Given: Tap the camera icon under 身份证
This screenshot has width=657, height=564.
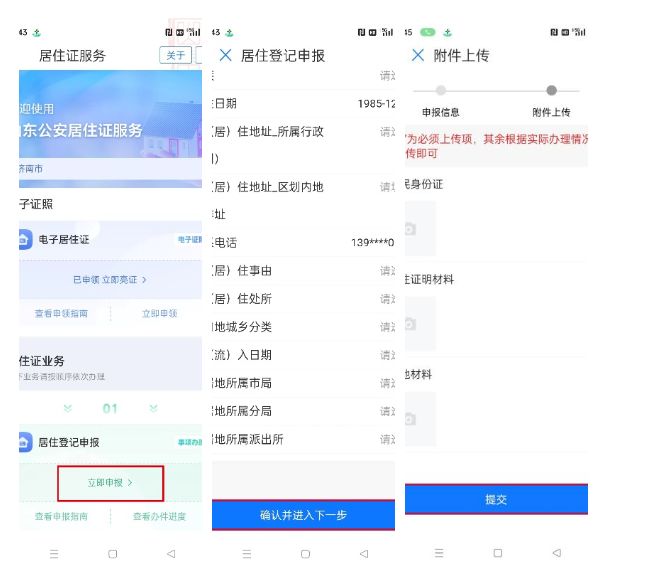Looking at the screenshot, I should point(420,229).
